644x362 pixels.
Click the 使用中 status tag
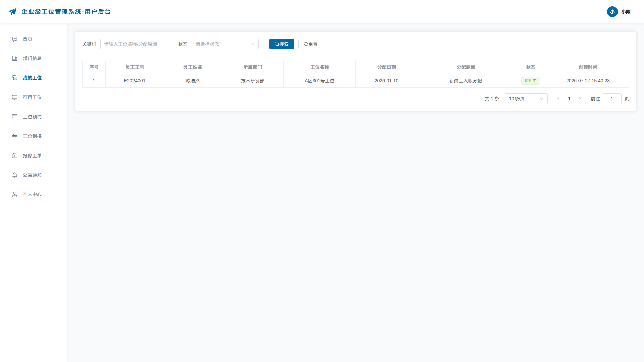[530, 81]
